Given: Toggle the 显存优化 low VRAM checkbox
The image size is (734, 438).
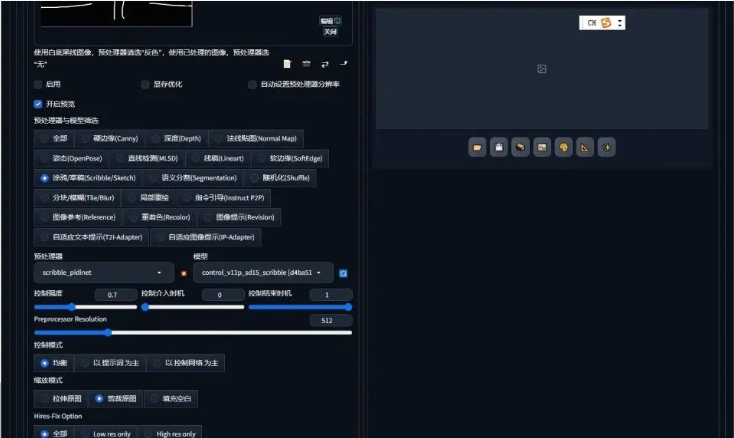Looking at the screenshot, I should pyautogui.click(x=145, y=84).
